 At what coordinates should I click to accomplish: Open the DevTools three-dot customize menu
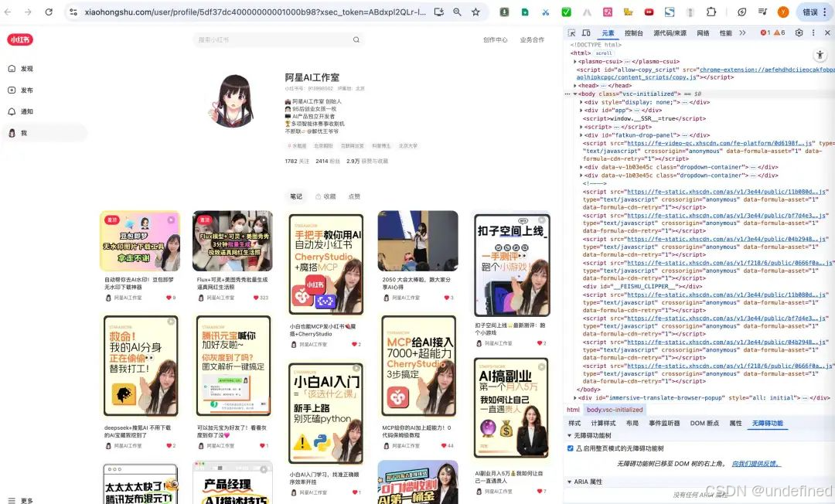tap(813, 32)
